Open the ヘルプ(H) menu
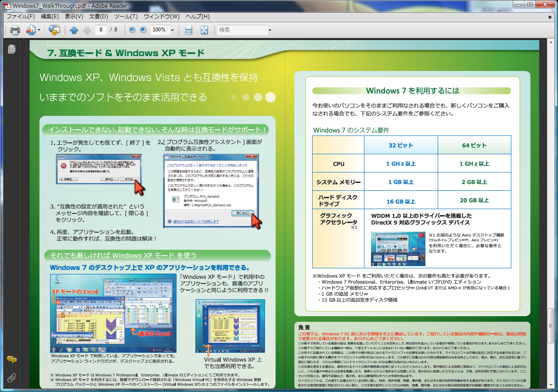Image resolution: width=558 pixels, height=392 pixels. tap(197, 17)
